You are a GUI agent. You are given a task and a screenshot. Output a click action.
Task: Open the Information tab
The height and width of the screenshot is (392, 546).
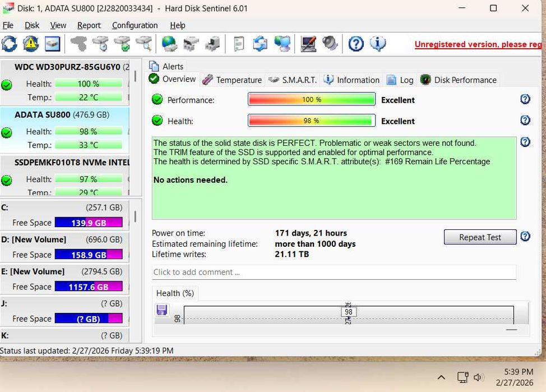351,80
